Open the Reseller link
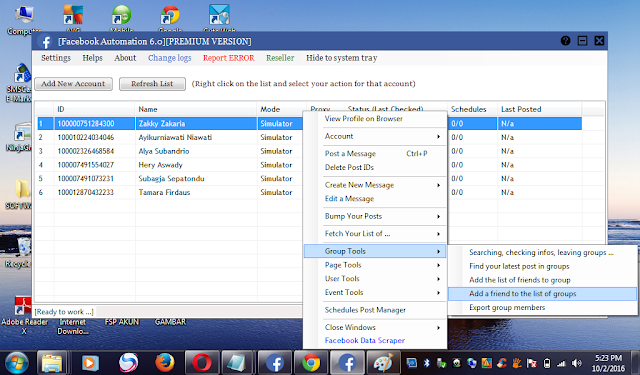Image resolution: width=640 pixels, height=375 pixels. [280, 58]
